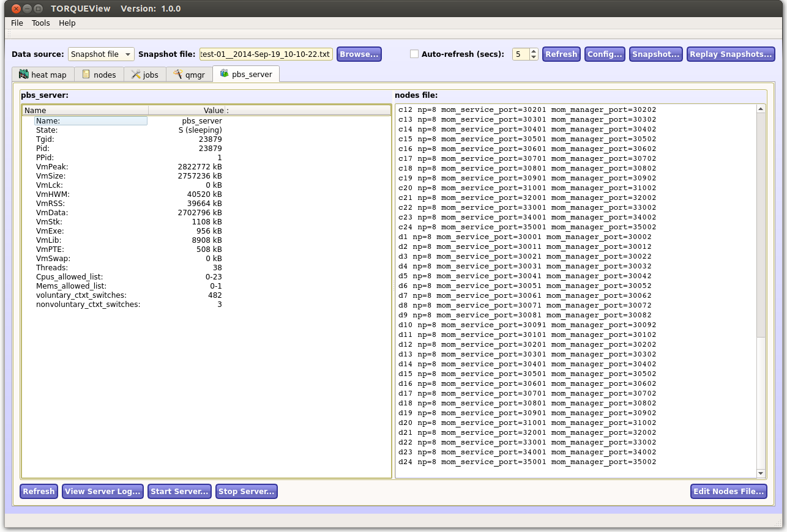Switch to the jobs tab
Viewport: 787px width, 532px height.
(x=144, y=75)
